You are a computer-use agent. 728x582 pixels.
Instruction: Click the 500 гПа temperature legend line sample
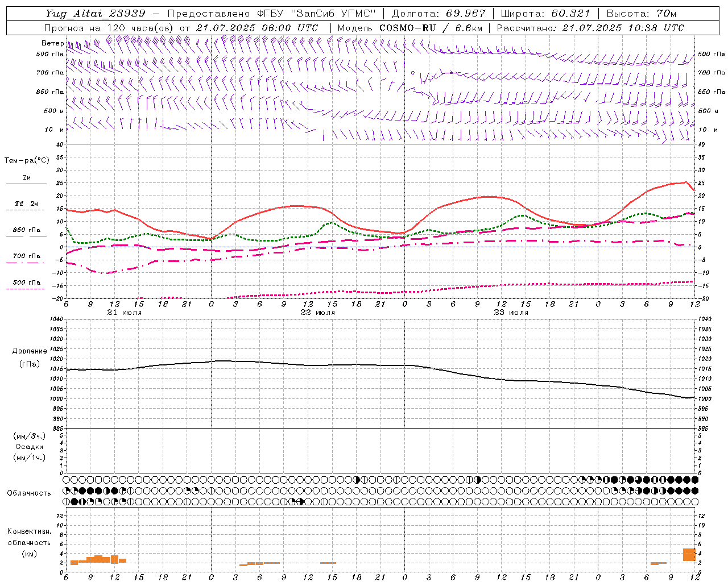click(x=25, y=289)
